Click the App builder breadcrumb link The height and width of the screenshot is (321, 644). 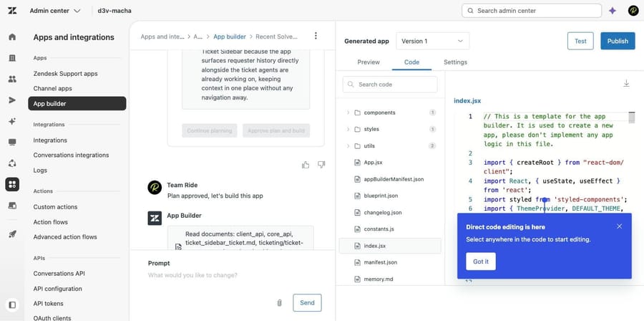coord(230,37)
